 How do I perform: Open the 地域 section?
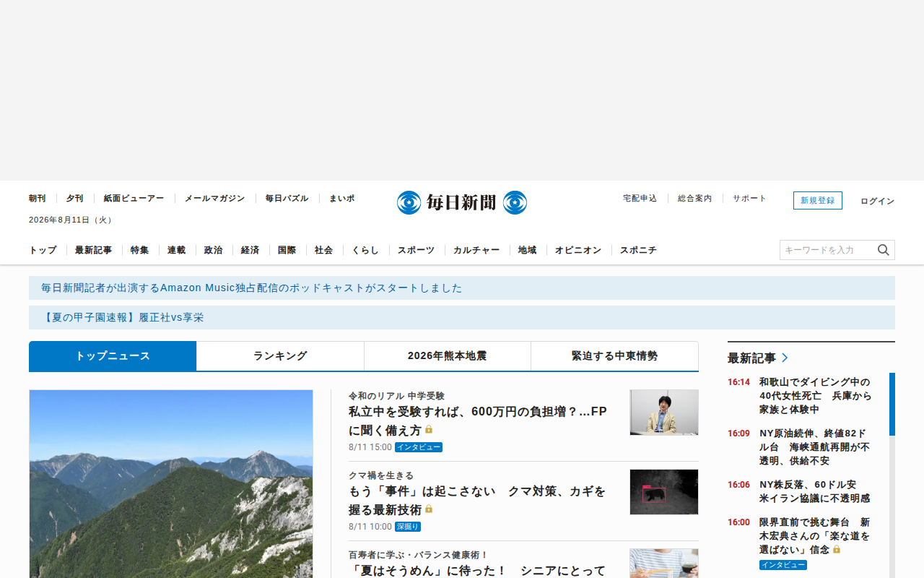pyautogui.click(x=528, y=250)
